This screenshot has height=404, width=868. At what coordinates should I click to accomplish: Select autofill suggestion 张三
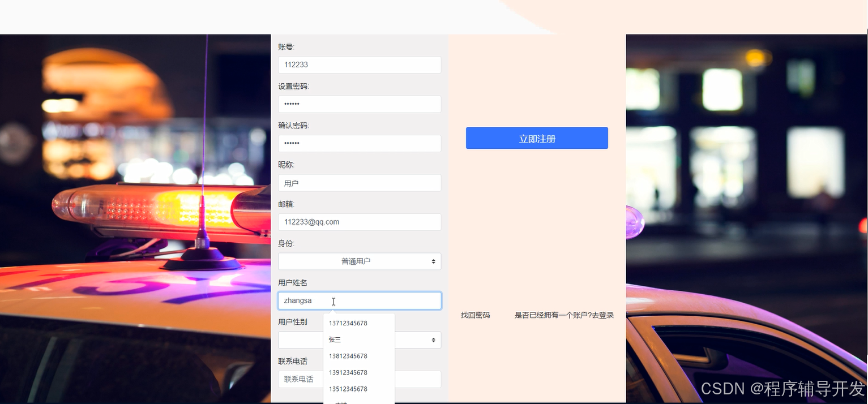click(x=359, y=339)
